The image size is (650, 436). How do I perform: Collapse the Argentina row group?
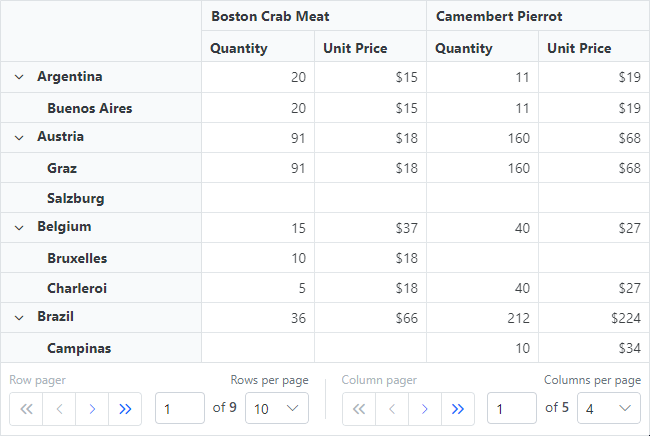tap(19, 77)
